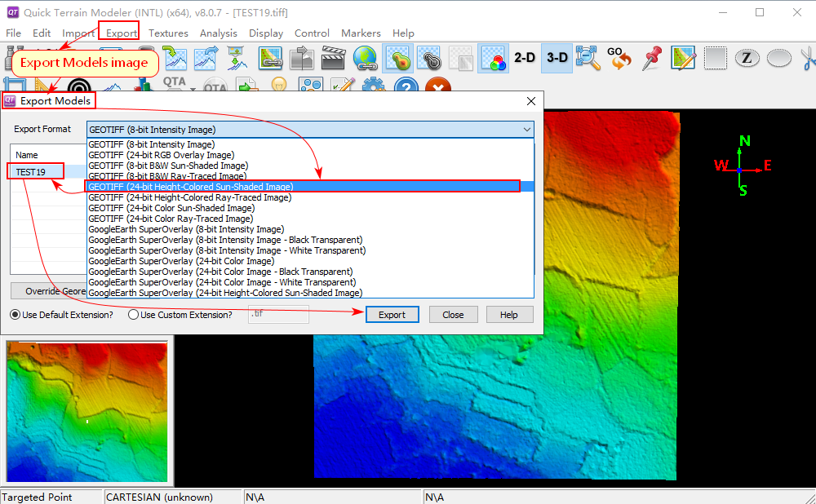Click the globe with chain link icon
Viewport: 816px width, 504px height.
[x=366, y=58]
